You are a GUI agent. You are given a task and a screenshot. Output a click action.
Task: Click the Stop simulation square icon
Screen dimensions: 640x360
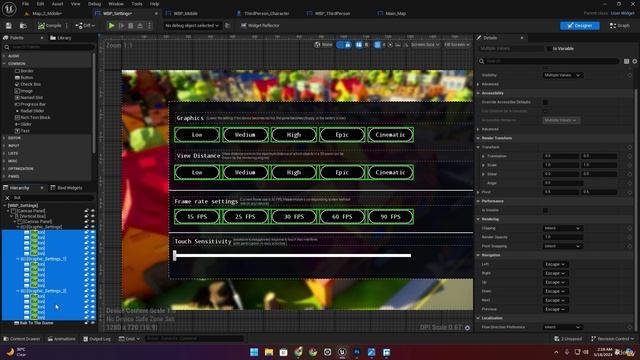point(131,26)
